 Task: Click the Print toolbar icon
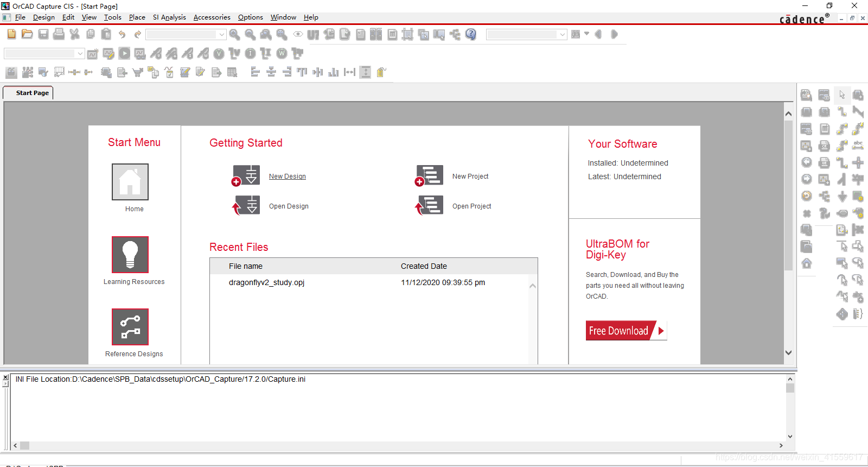click(x=59, y=34)
